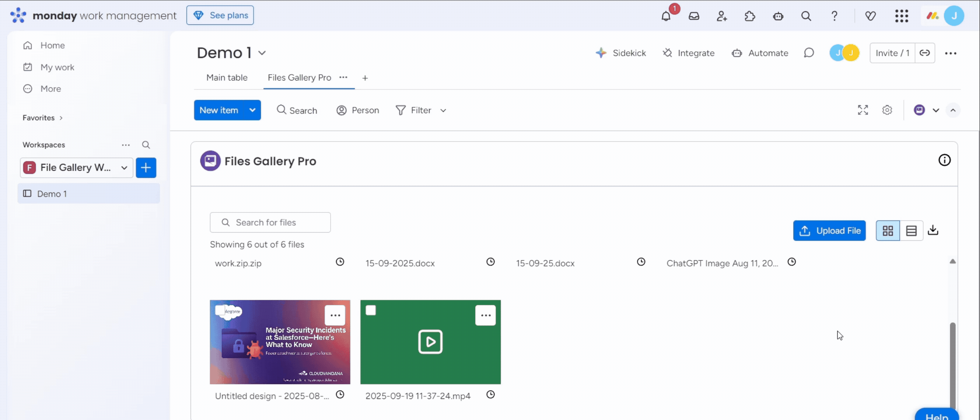The image size is (980, 420).
Task: Click the Upload File button
Action: click(x=829, y=231)
